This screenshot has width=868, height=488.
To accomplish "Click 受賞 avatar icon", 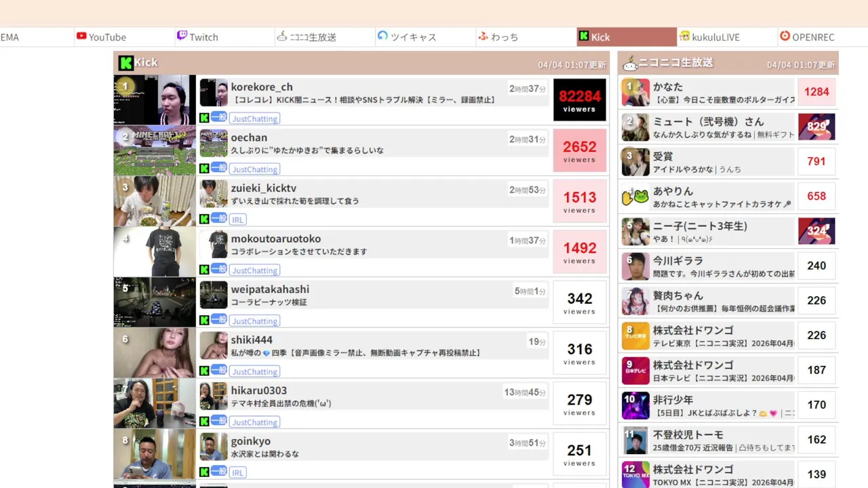I will point(635,162).
